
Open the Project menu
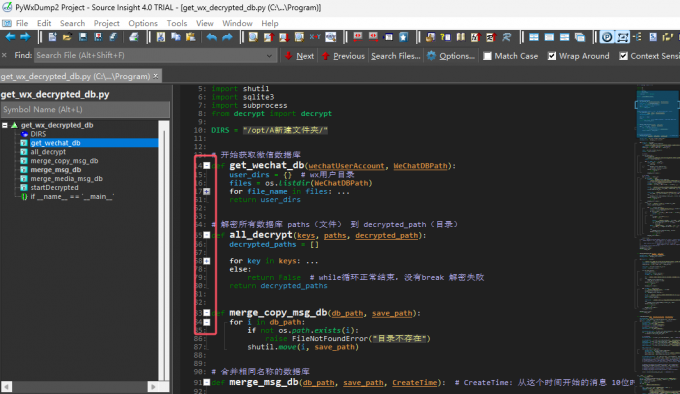tap(106, 23)
